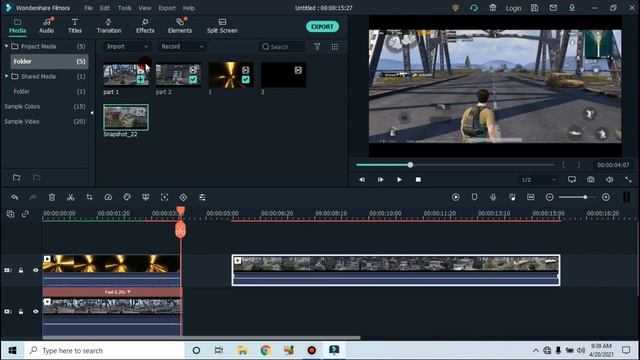Add a new folder in media panel
This screenshot has height=360, width=640.
click(x=17, y=178)
